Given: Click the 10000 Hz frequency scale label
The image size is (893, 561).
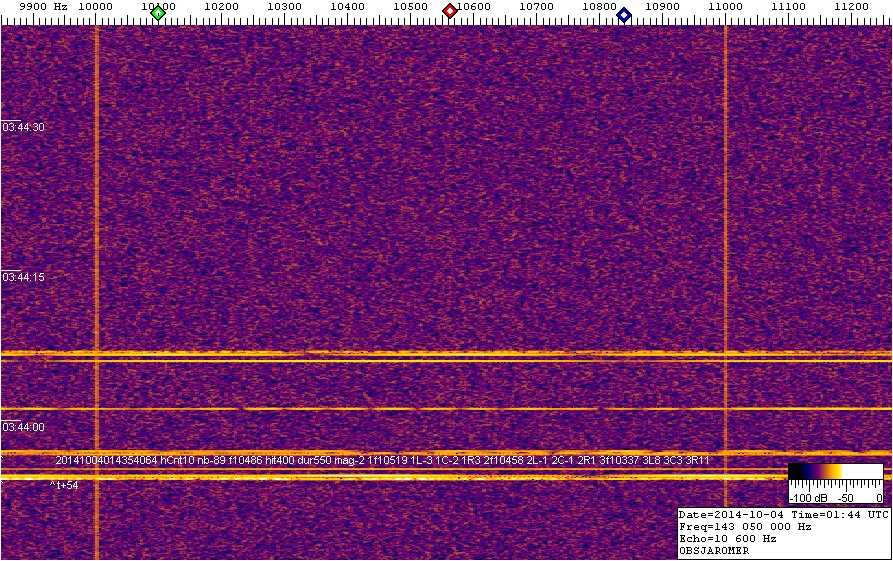Looking at the screenshot, I should click(x=95, y=7).
